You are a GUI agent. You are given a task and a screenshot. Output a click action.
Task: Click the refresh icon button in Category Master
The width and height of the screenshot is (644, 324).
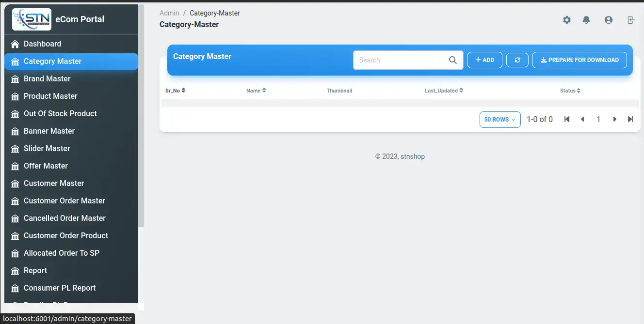click(517, 60)
